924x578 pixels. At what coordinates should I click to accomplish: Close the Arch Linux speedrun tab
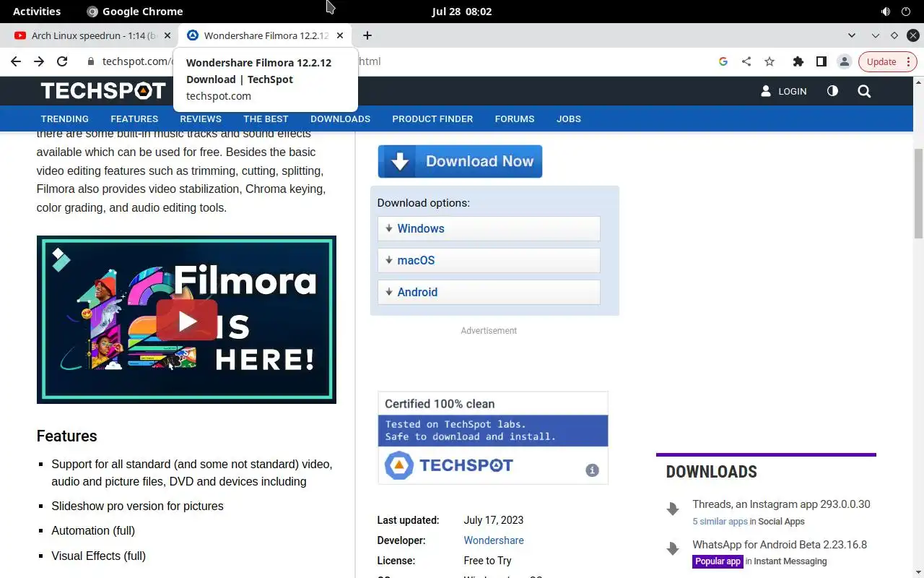(167, 35)
